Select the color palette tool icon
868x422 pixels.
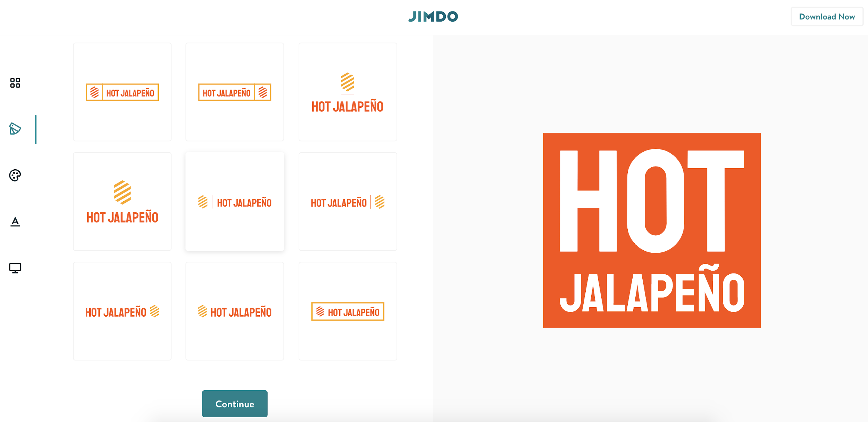[x=16, y=175]
